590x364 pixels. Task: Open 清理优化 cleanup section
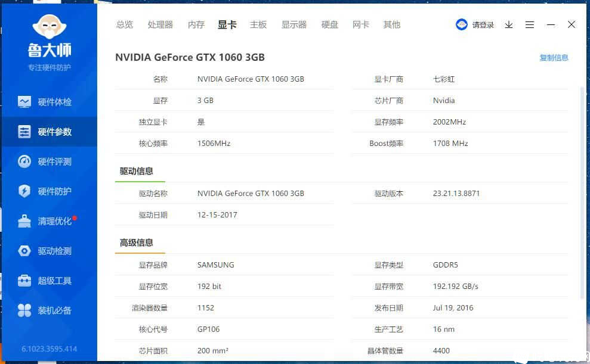click(50, 221)
